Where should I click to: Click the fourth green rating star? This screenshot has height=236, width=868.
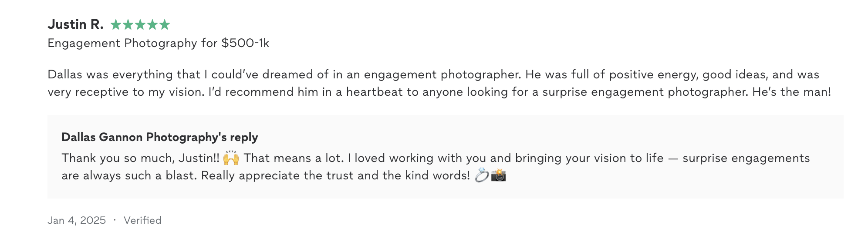(152, 24)
